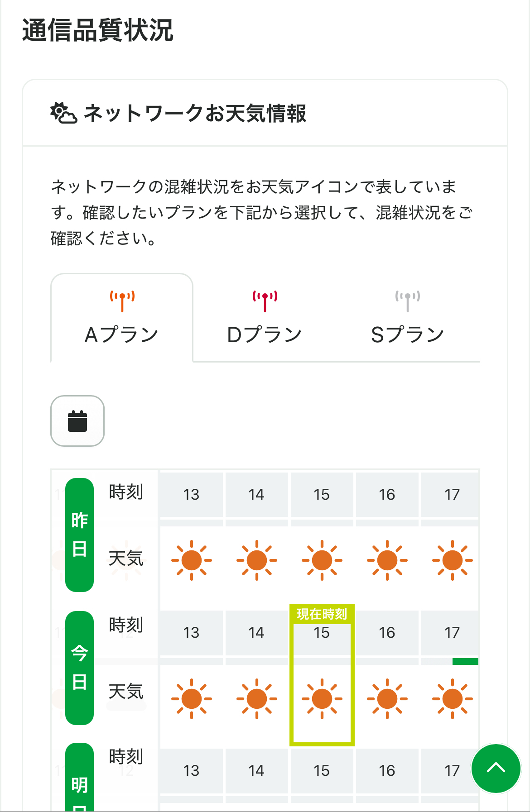Switch to the Dプラン tab
This screenshot has width=530, height=812.
(x=265, y=318)
